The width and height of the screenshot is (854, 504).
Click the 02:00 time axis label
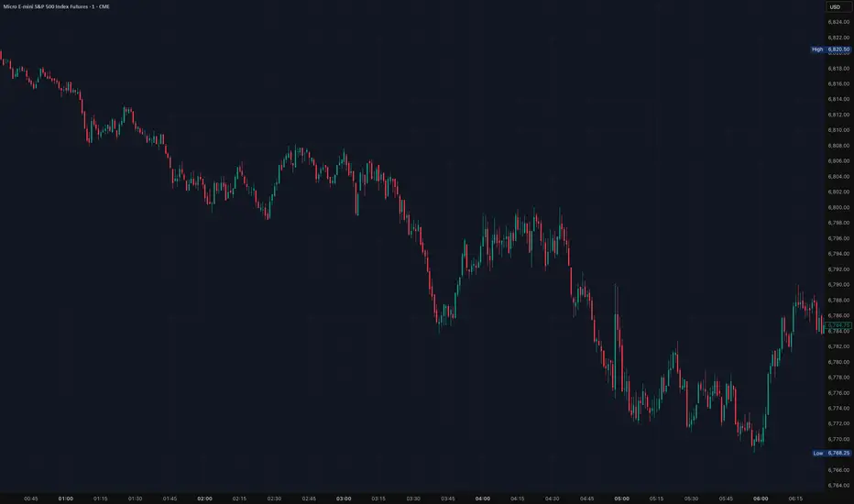[x=204, y=499]
